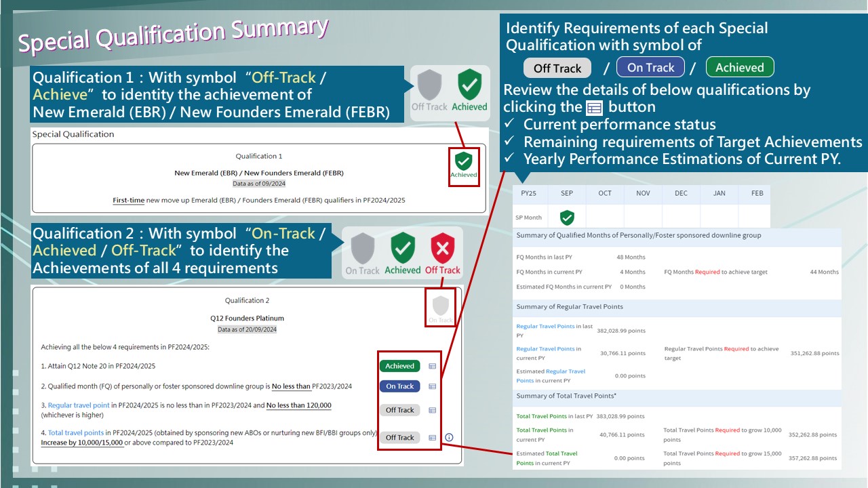The height and width of the screenshot is (488, 868).
Task: Select the OCT month column header
Action: (605, 193)
